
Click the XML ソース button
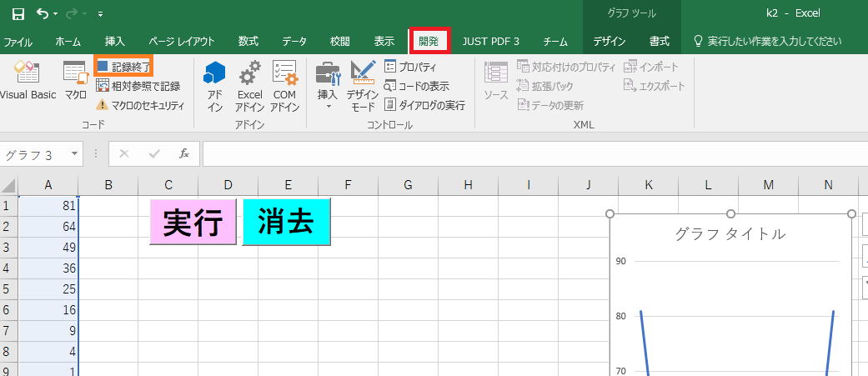(x=496, y=81)
